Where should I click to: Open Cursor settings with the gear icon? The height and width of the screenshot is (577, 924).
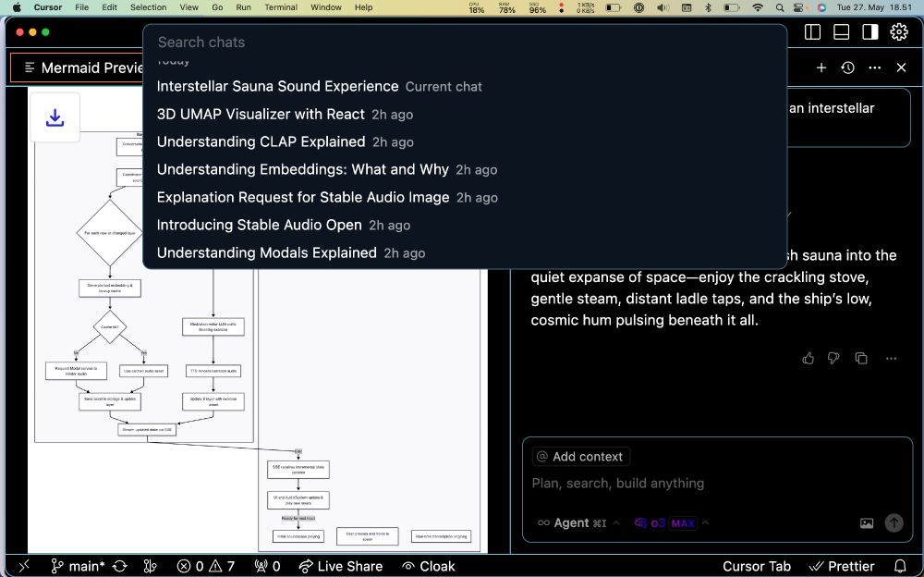(x=899, y=31)
